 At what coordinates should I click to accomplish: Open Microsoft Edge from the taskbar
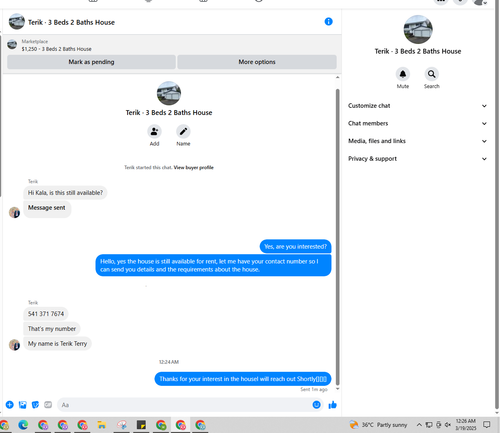click(x=23, y=425)
